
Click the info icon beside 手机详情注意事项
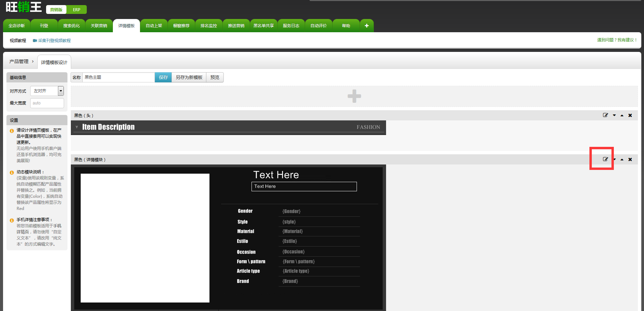coord(12,220)
